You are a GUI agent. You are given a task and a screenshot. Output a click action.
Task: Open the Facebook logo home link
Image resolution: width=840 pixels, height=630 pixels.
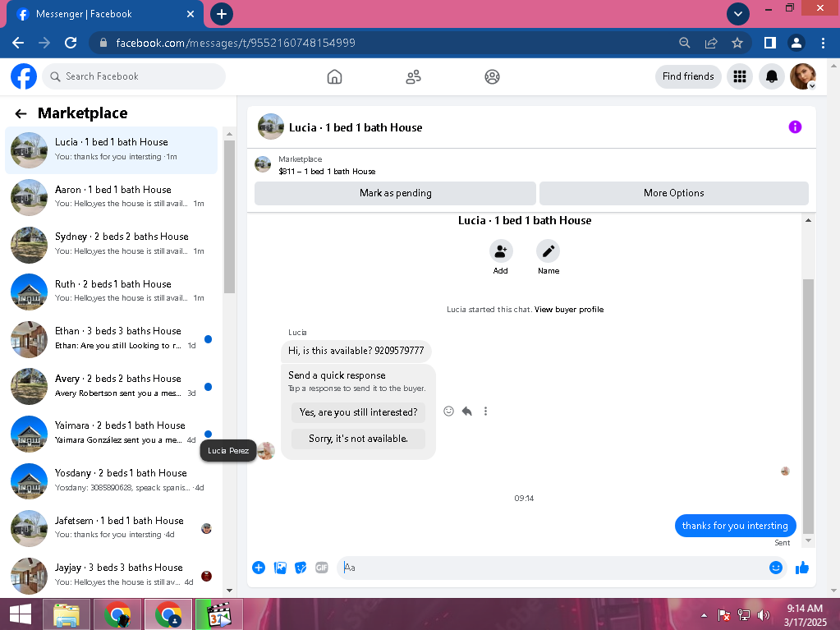tap(24, 76)
